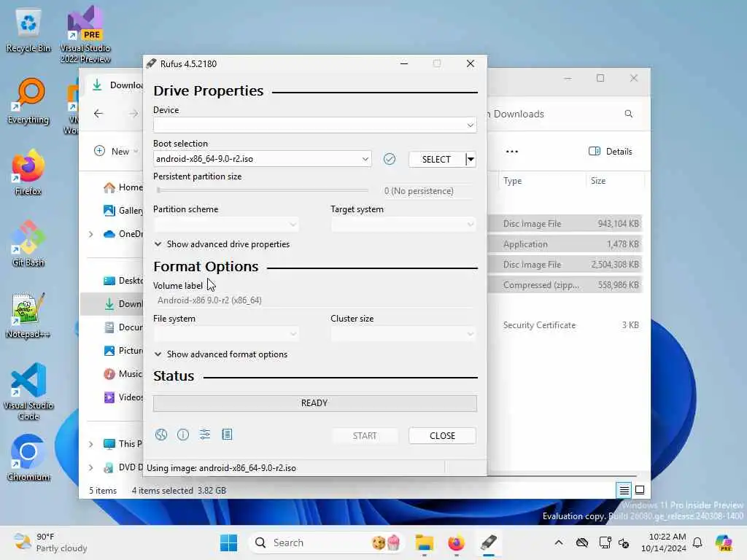Open Documents folder in Explorer sidebar
The image size is (747, 560).
pyautogui.click(x=123, y=327)
